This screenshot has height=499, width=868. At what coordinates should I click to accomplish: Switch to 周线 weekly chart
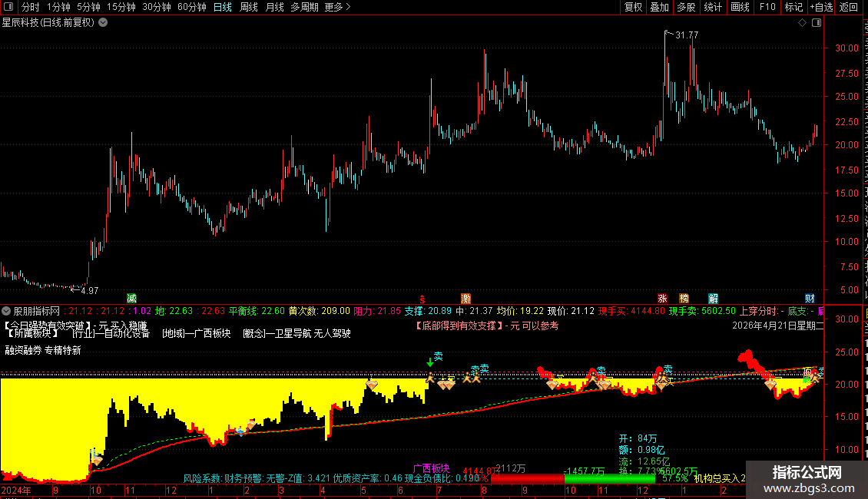249,7
